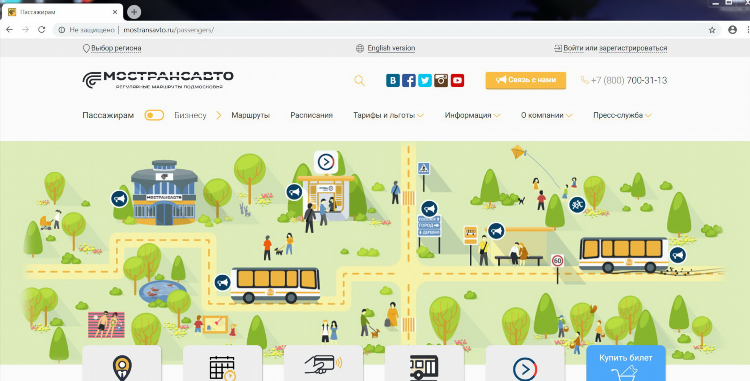
Task: Bookmark this page with the star icon
Action: tap(712, 30)
